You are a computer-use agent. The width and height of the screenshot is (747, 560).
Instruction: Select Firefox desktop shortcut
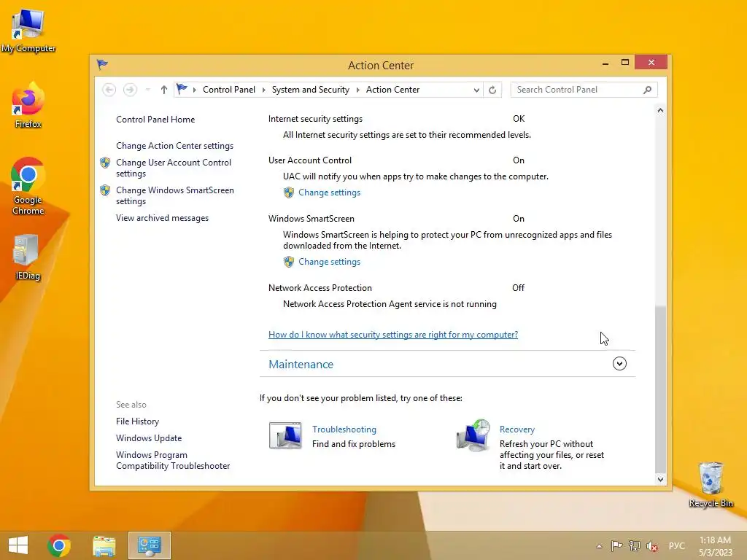[28, 105]
